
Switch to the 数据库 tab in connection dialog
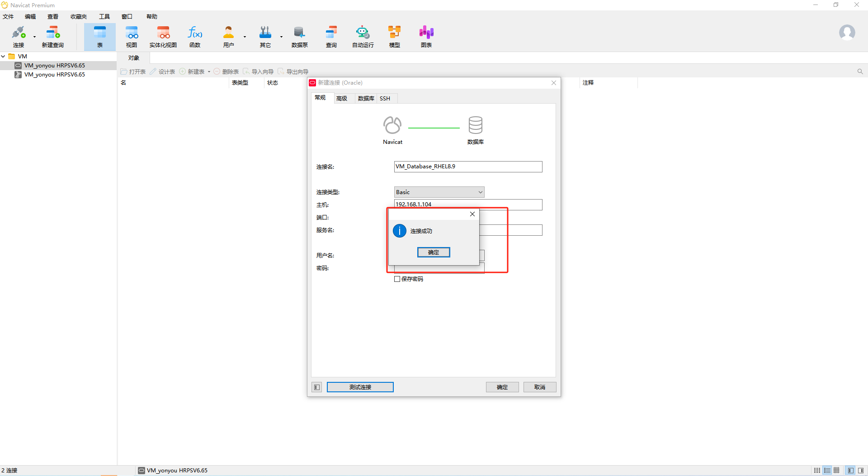366,99
